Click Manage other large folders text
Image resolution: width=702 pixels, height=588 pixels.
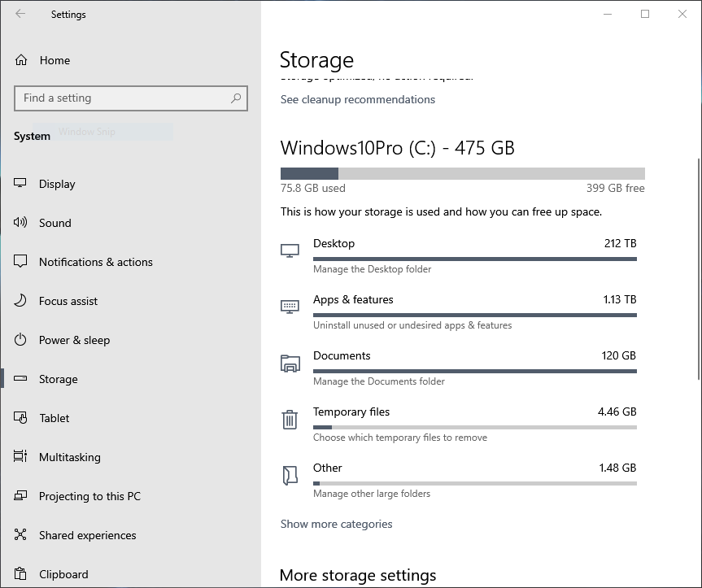point(372,494)
